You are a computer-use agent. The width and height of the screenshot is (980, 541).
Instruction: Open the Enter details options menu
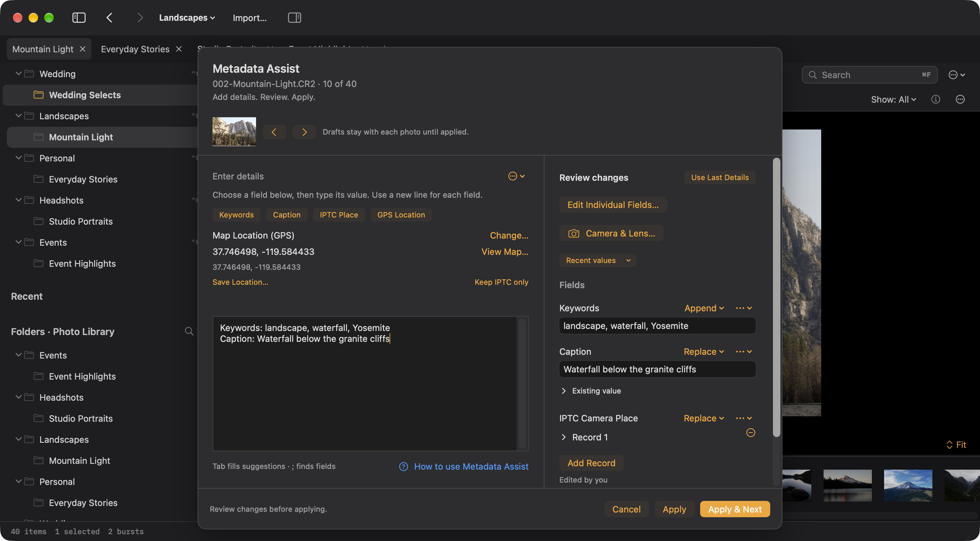click(517, 176)
